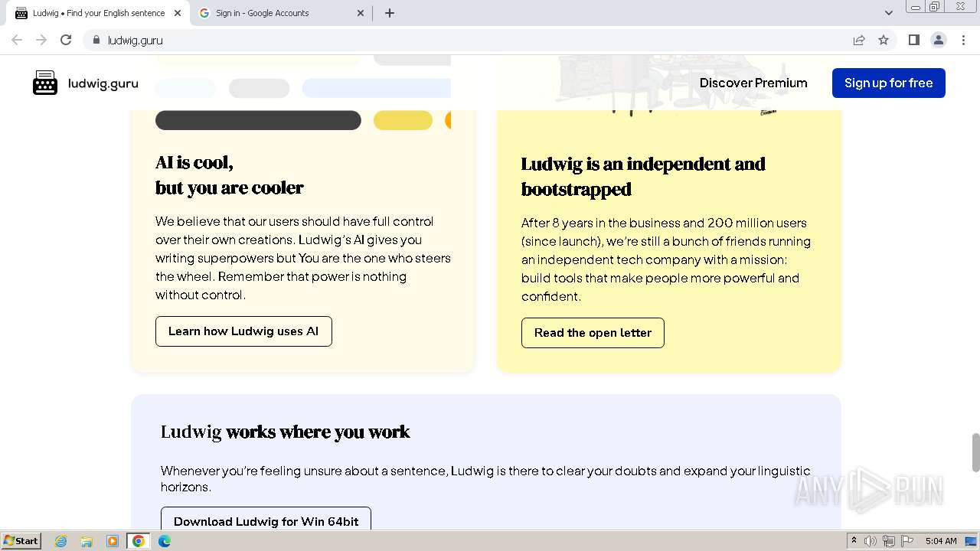Select the Chrome taskbar icon
Image resolution: width=980 pixels, height=551 pixels.
139,541
